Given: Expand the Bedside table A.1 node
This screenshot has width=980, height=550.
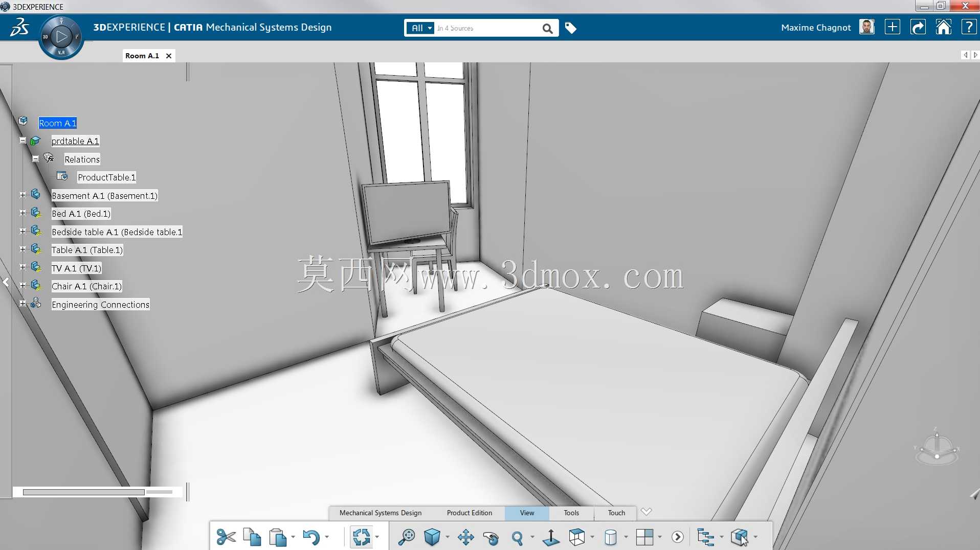Looking at the screenshot, I should [23, 231].
